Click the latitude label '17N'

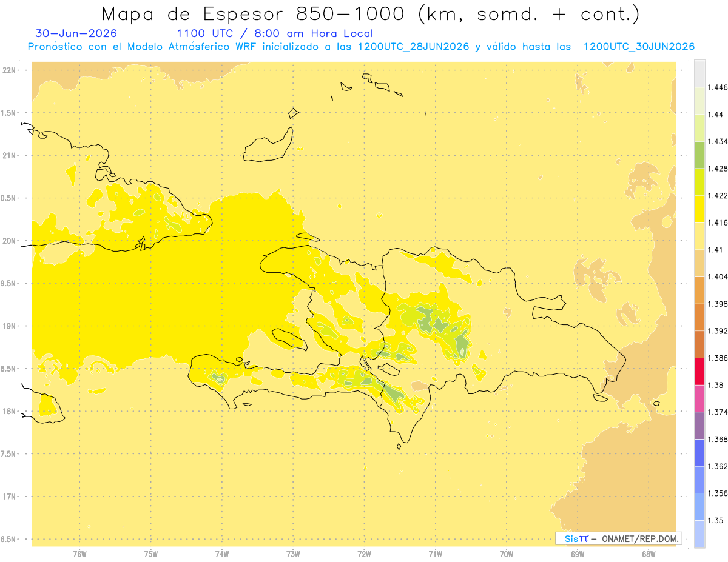(8, 497)
